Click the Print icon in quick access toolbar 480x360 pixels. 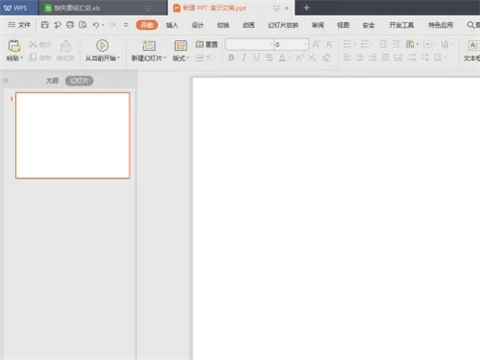(70, 25)
